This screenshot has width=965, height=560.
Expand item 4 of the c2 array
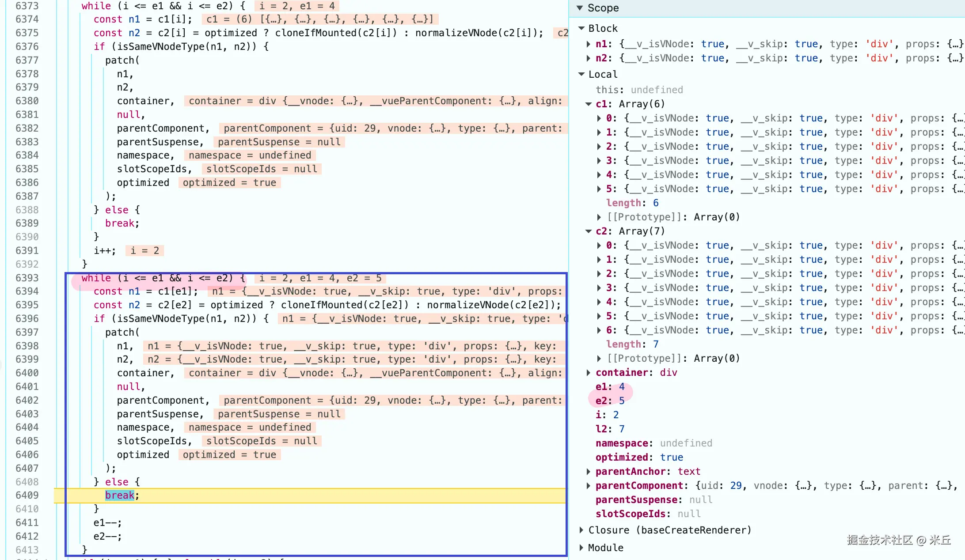tap(599, 302)
